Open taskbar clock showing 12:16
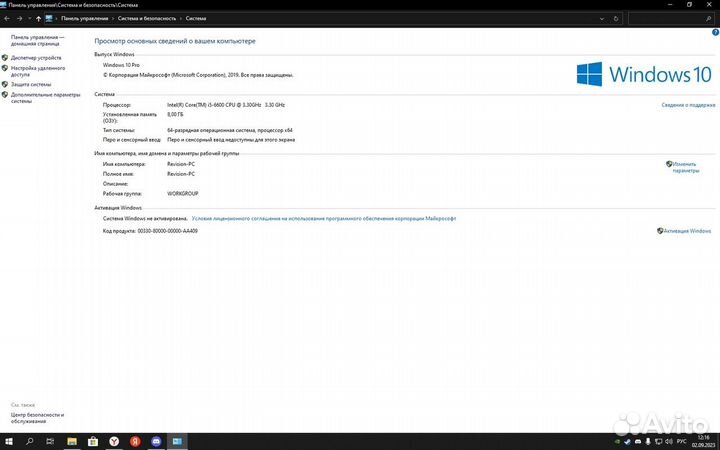The height and width of the screenshot is (450, 720). [703, 441]
